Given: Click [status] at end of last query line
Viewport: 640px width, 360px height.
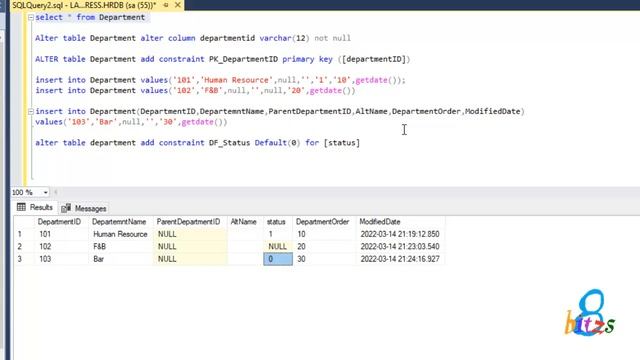Looking at the screenshot, I should (342, 143).
